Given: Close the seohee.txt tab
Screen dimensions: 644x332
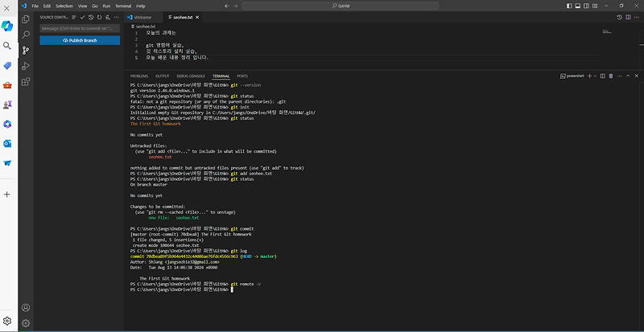Looking at the screenshot, I should pyautogui.click(x=197, y=17).
